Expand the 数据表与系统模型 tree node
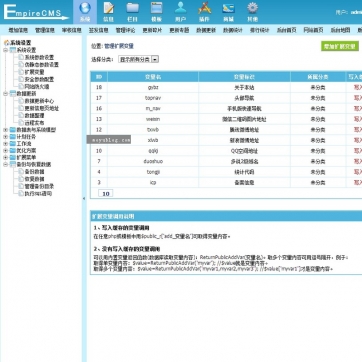Viewport: 362px width, 362px height. 5,130
